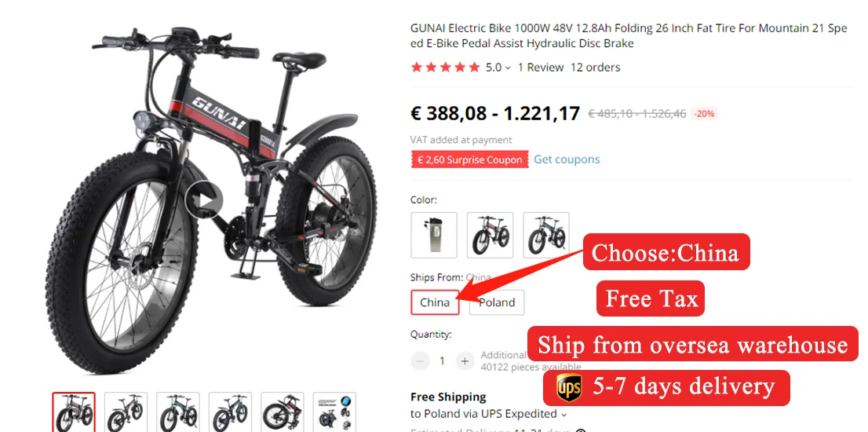The width and height of the screenshot is (868, 432).
Task: Select Poland as the ships-from location
Action: (x=497, y=302)
